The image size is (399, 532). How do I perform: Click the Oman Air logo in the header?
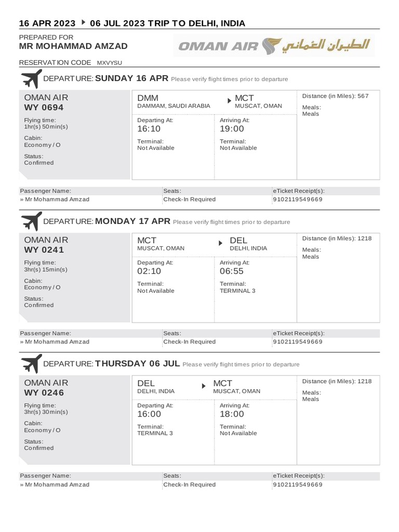pos(275,47)
